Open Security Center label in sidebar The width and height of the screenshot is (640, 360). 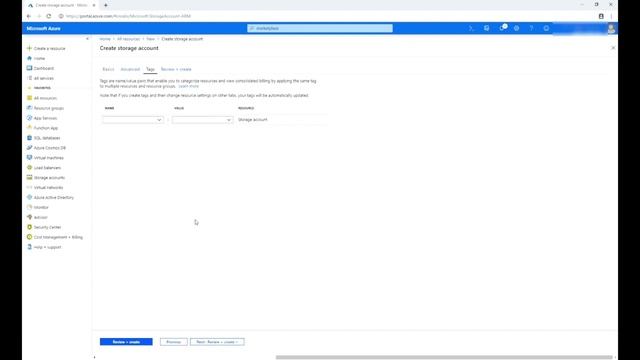click(x=47, y=227)
